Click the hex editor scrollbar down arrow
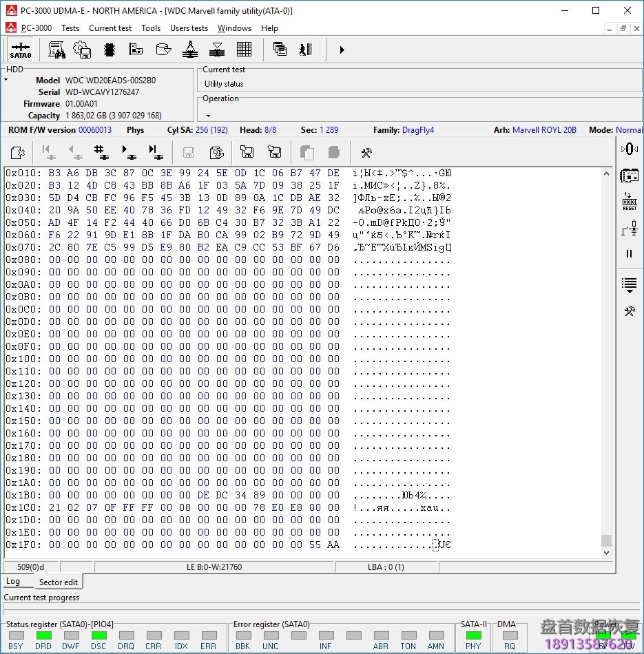The width and height of the screenshot is (644, 654). pyautogui.click(x=606, y=552)
